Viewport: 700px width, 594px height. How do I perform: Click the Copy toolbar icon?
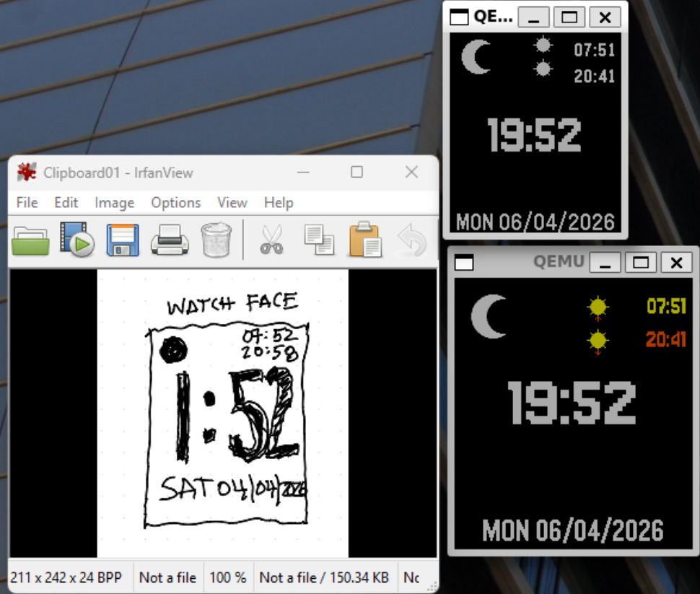pos(318,240)
